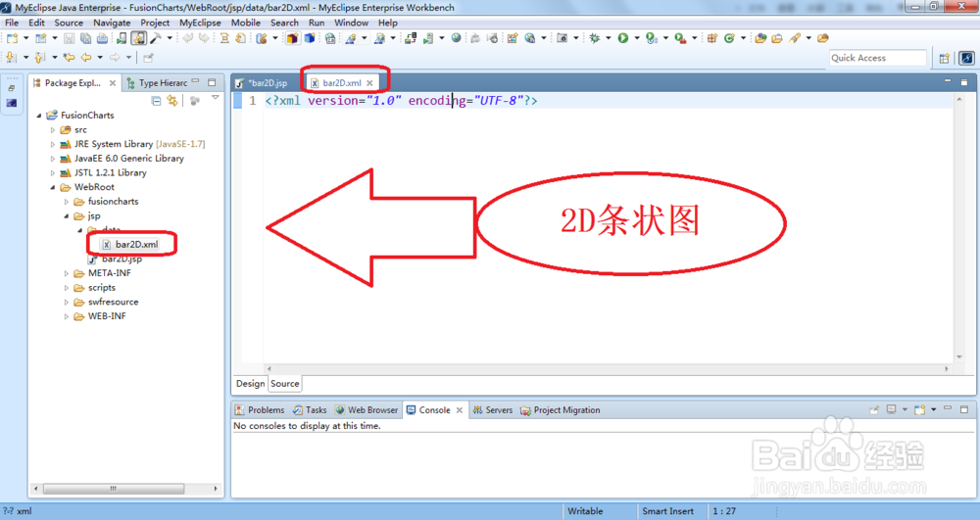
Task: Open Package Explorer view menu triangle
Action: point(215,98)
